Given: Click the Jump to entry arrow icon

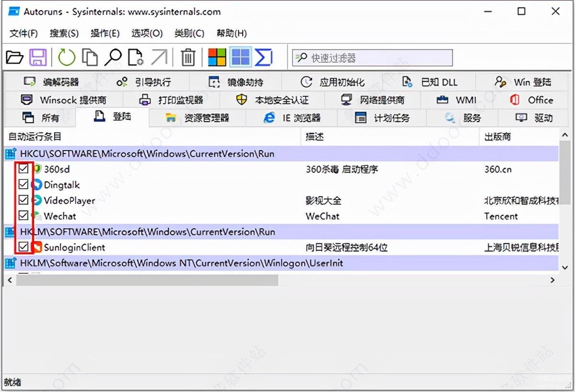Looking at the screenshot, I should 159,58.
